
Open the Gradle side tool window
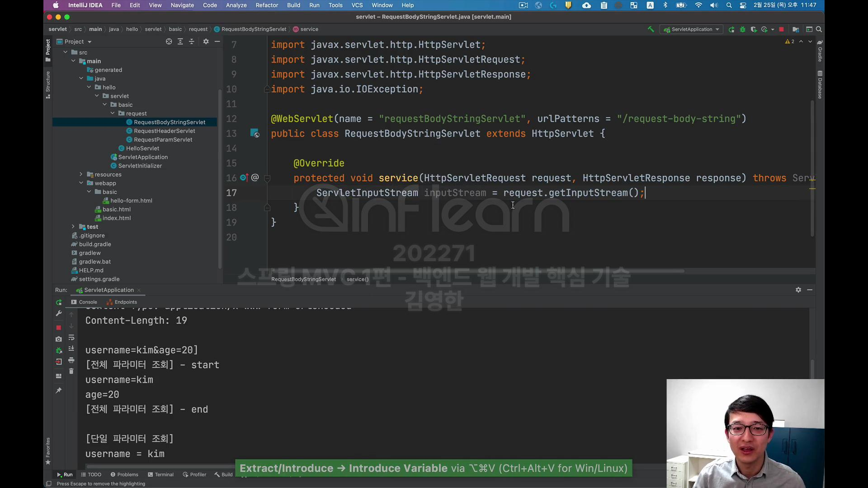[x=820, y=51]
